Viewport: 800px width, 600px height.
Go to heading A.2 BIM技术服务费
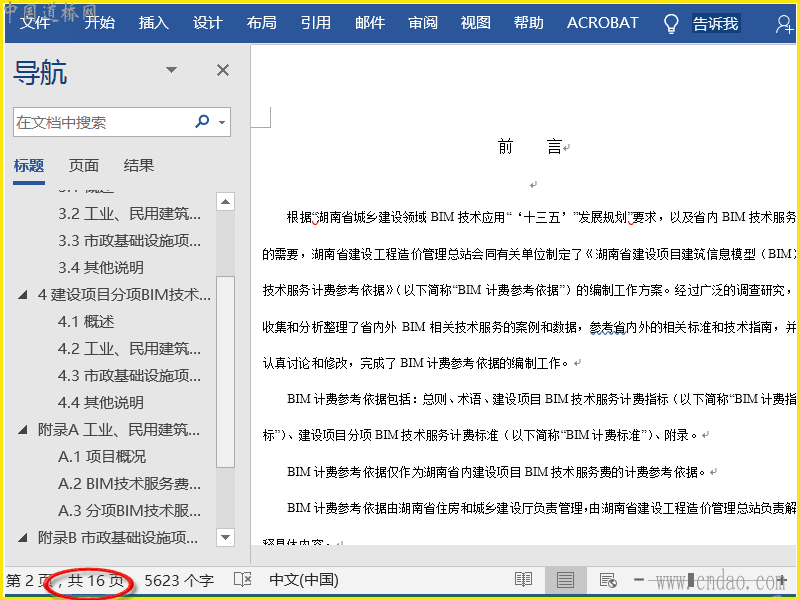(x=129, y=483)
